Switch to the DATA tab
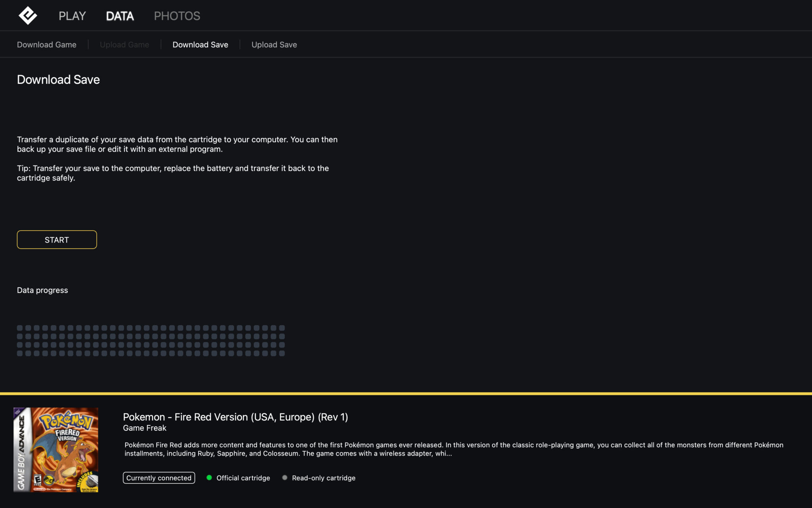Screen dimensions: 812x508 pyautogui.click(x=120, y=16)
